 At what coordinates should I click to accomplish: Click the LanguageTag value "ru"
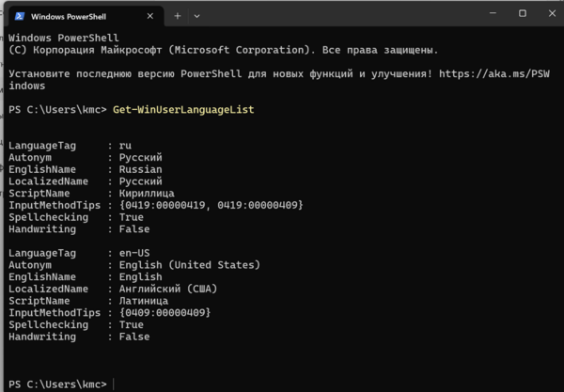(x=124, y=146)
